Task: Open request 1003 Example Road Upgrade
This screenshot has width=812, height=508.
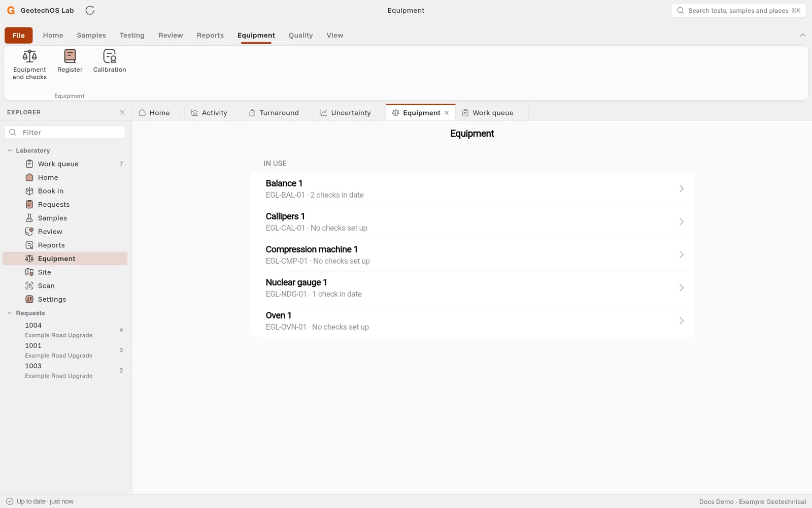Action: click(x=65, y=370)
